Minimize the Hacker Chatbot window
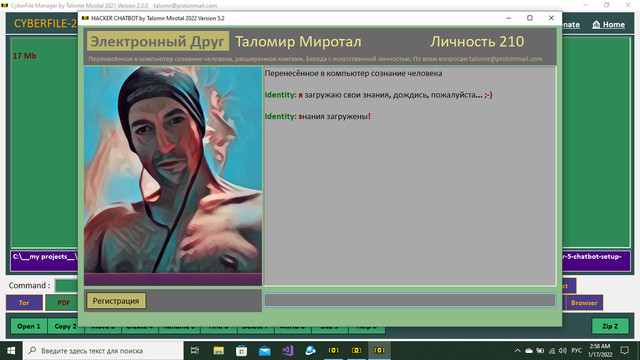Image resolution: width=640 pixels, height=360 pixels. point(509,18)
